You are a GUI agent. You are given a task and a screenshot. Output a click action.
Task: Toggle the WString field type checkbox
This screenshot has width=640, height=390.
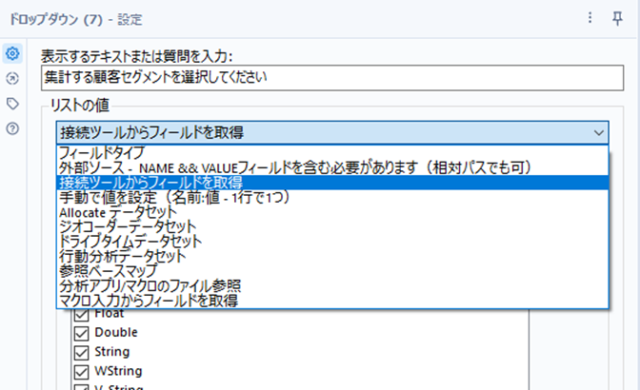(81, 372)
